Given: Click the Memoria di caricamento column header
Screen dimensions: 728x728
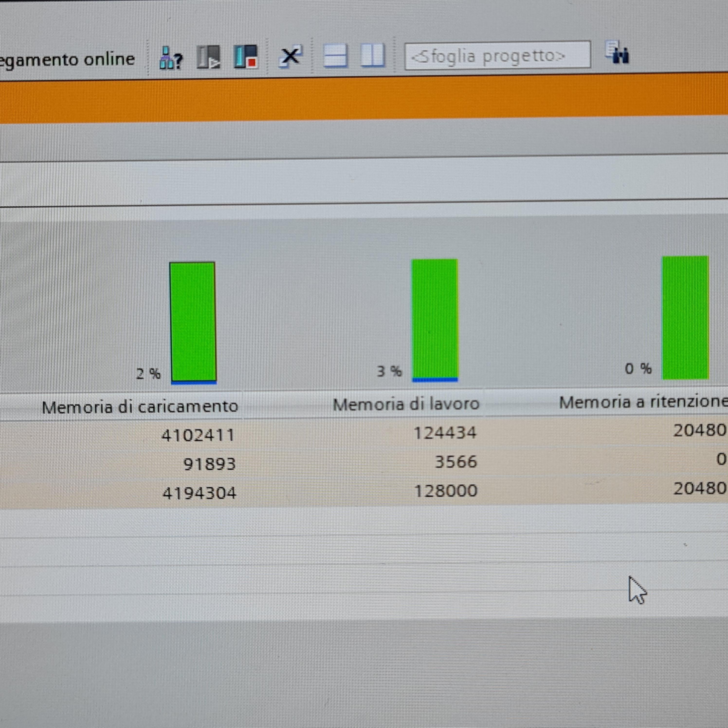Looking at the screenshot, I should coord(140,407).
